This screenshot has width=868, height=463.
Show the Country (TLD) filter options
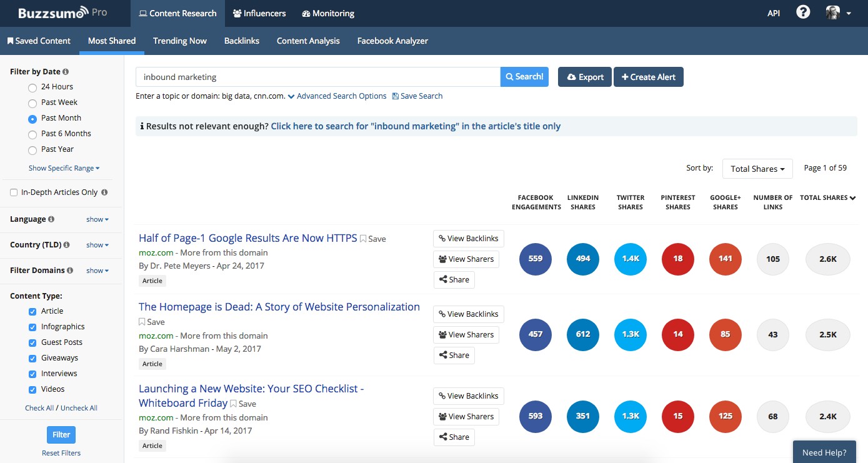pos(97,245)
